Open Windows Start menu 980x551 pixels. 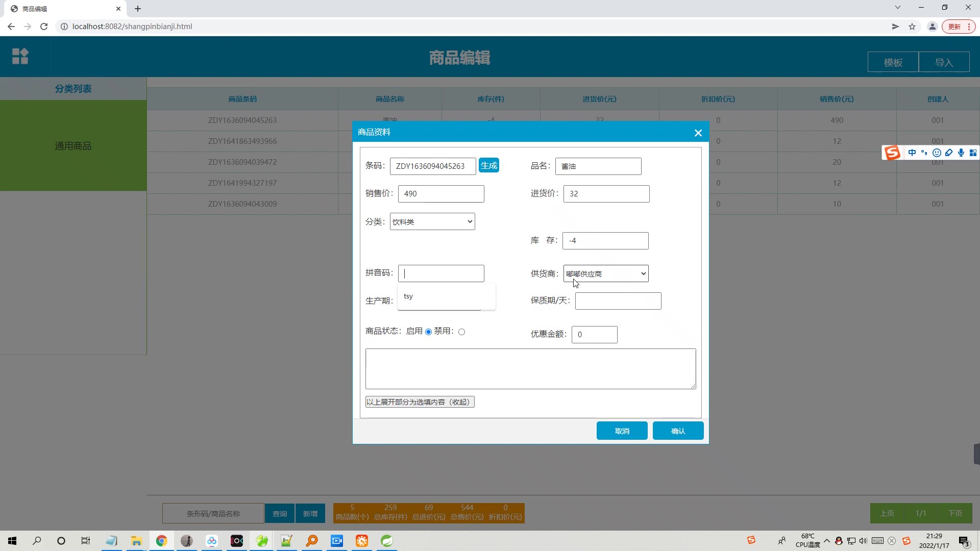[11, 541]
